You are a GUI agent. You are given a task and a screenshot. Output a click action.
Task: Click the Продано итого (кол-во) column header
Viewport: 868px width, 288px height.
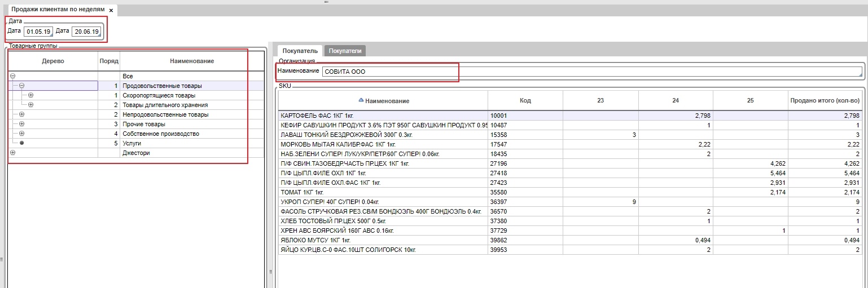[826, 100]
